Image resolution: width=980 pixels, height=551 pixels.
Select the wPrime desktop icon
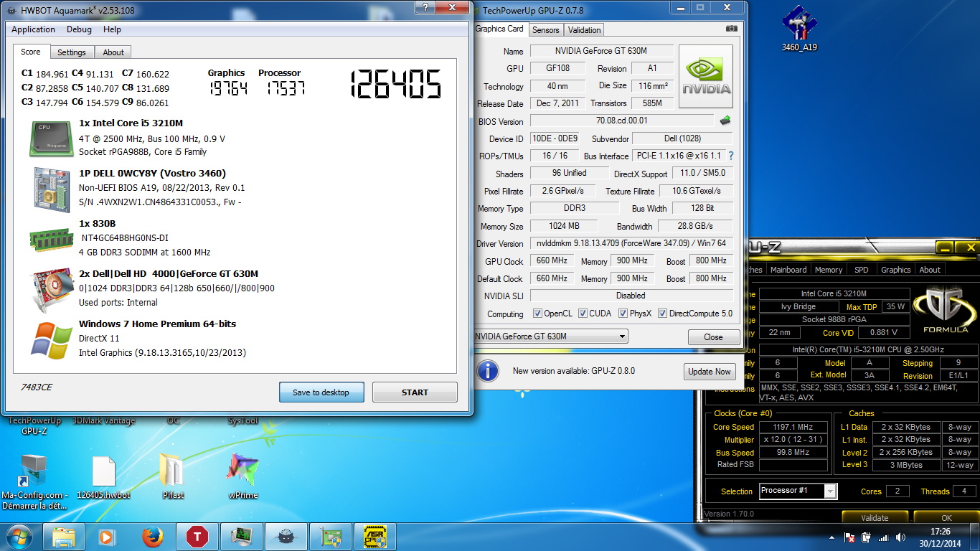(243, 478)
